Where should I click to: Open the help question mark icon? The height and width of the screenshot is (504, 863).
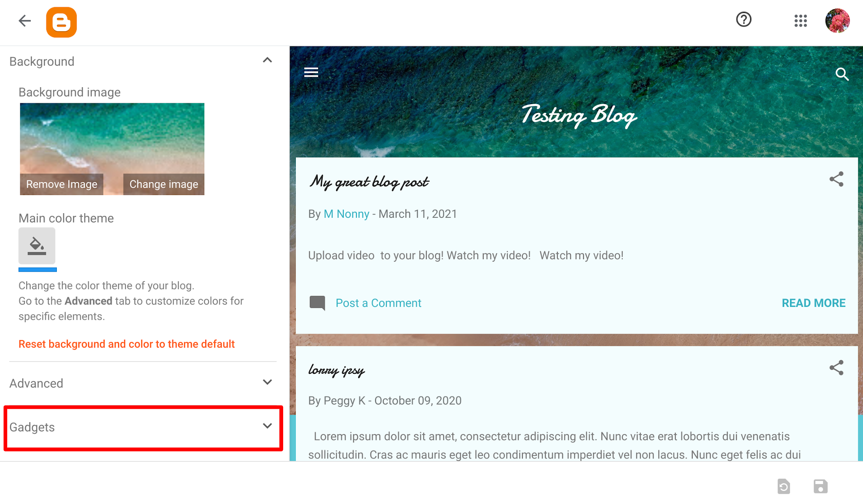[x=743, y=19]
